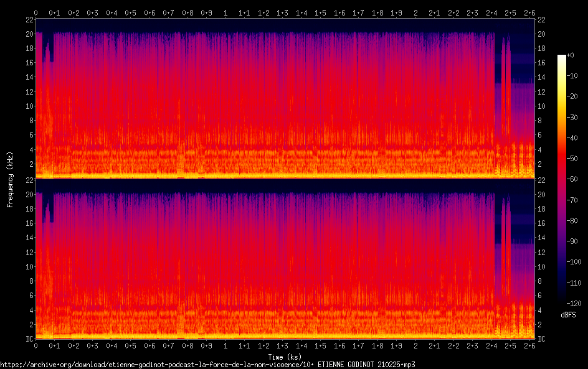This screenshot has width=588, height=369.
Task: Click the '2.5' tick on the bottom time axis
Action: point(510,346)
